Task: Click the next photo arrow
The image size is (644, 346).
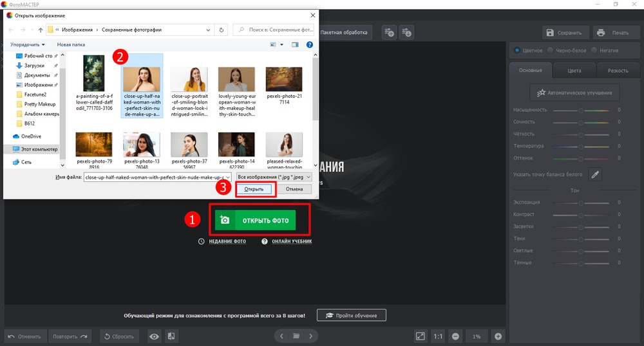Action: click(x=311, y=336)
